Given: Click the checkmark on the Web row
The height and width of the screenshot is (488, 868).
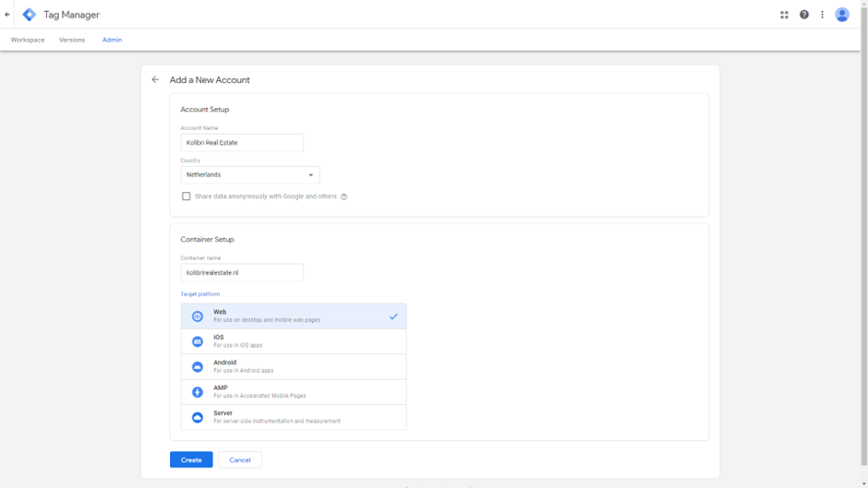Looking at the screenshot, I should pyautogui.click(x=393, y=316).
